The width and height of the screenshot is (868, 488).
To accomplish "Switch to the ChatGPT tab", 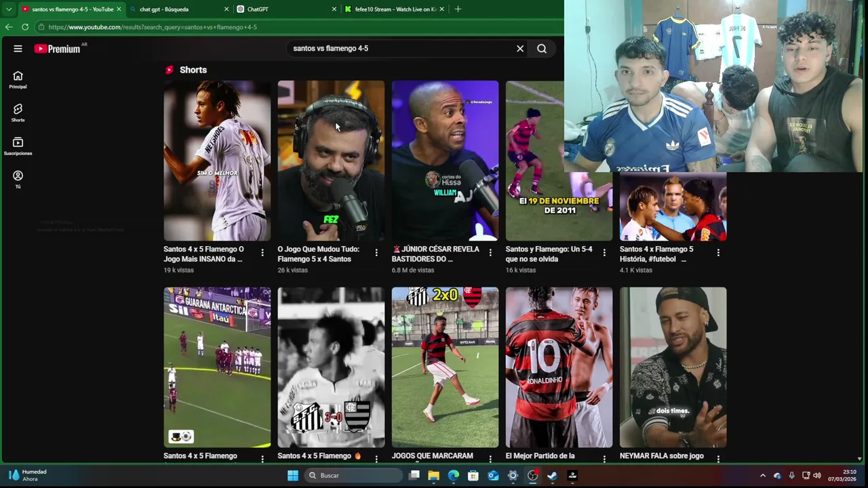I will [x=286, y=9].
